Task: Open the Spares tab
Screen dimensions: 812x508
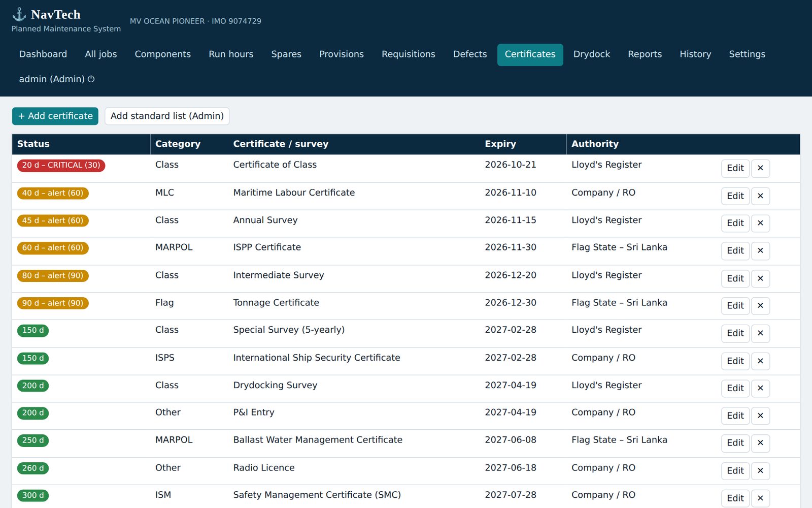Action: coord(286,54)
